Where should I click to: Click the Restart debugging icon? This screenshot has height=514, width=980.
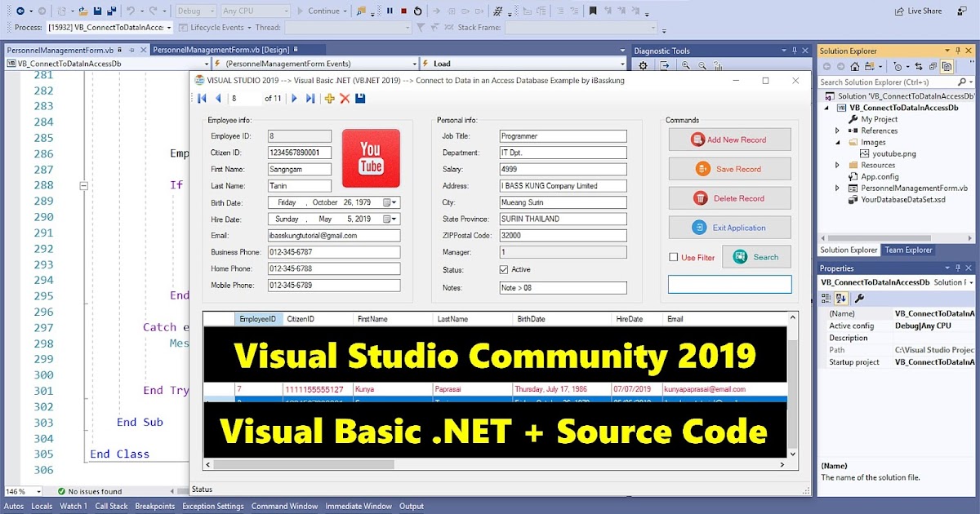[x=417, y=11]
